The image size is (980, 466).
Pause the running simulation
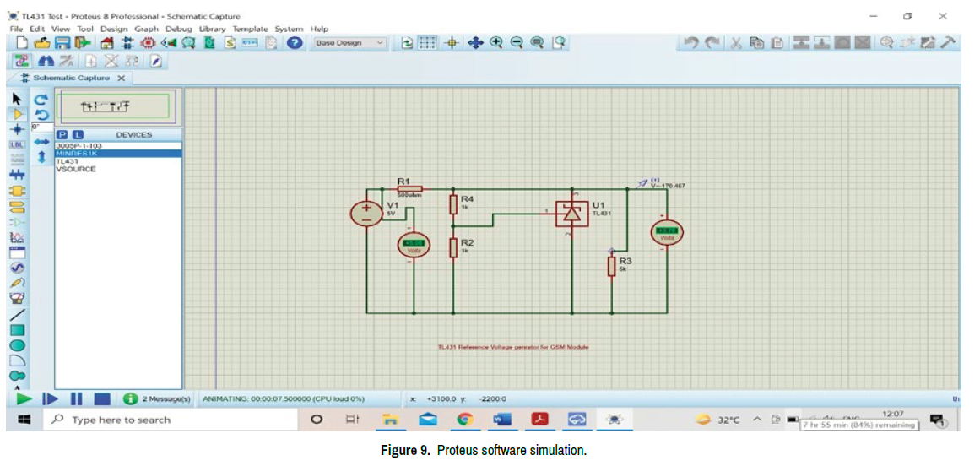click(76, 398)
